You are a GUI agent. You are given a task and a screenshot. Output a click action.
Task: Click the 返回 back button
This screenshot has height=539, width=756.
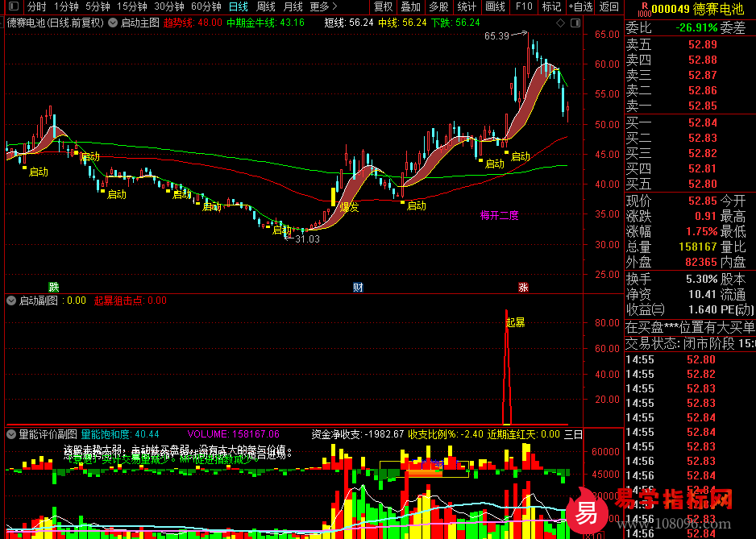609,6
